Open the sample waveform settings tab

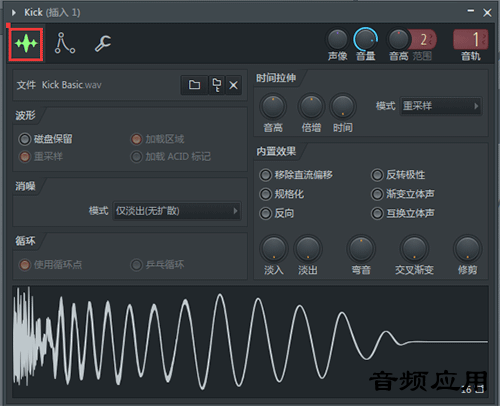(x=26, y=44)
